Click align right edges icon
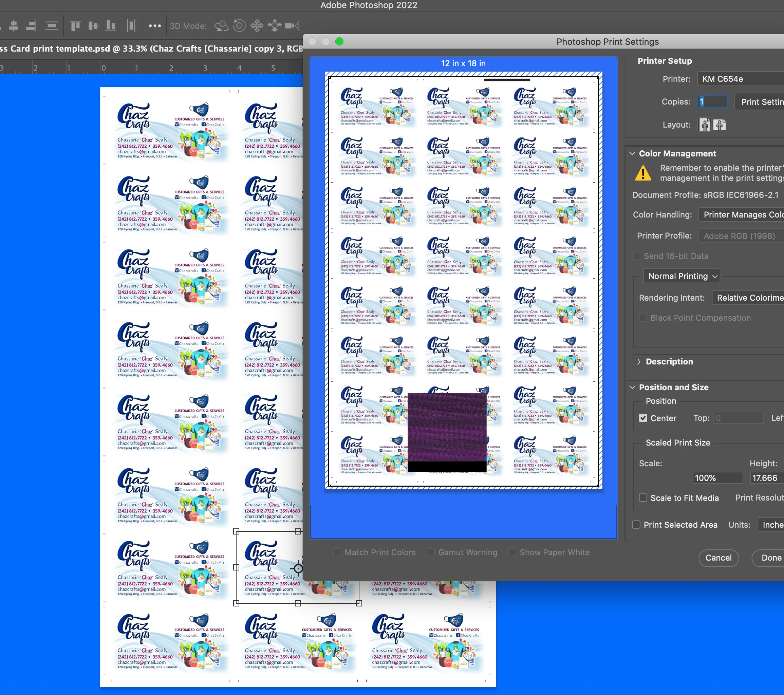The image size is (784, 695). (31, 26)
